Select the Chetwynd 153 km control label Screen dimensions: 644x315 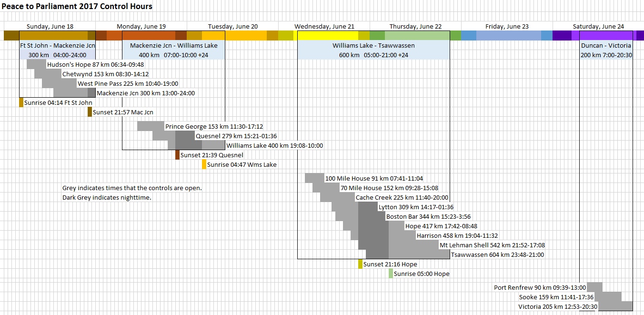click(105, 74)
